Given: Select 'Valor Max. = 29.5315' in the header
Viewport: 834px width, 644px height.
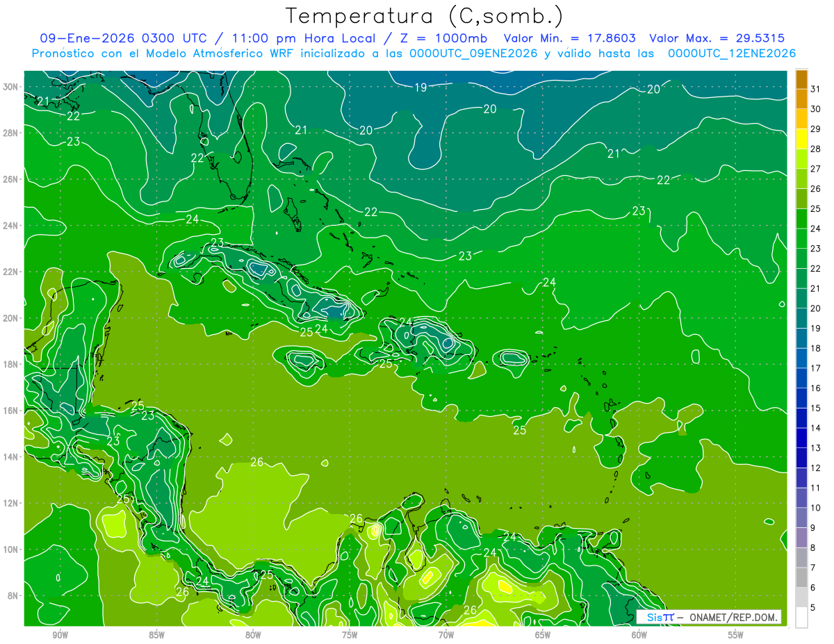Looking at the screenshot, I should coord(719,38).
